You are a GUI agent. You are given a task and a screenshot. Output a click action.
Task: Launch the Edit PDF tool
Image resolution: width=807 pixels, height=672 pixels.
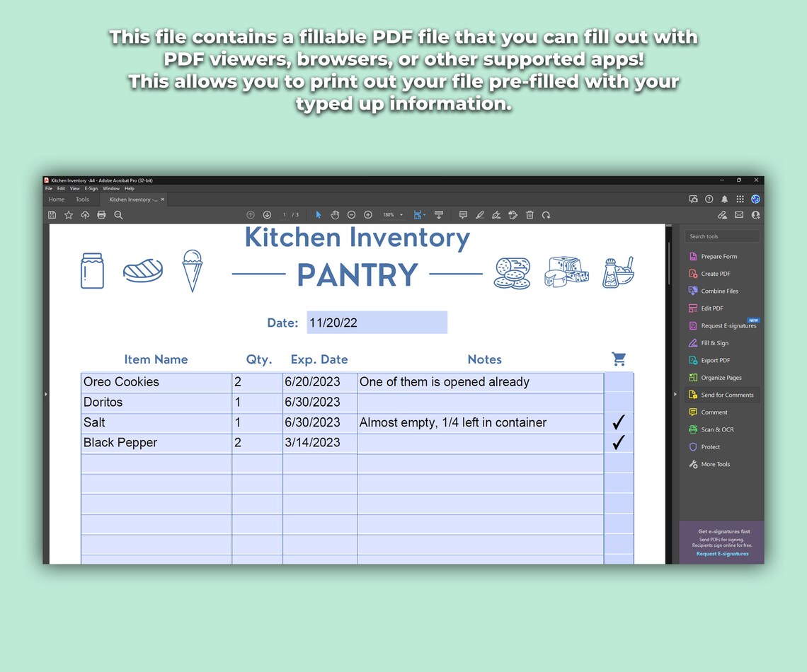713,308
